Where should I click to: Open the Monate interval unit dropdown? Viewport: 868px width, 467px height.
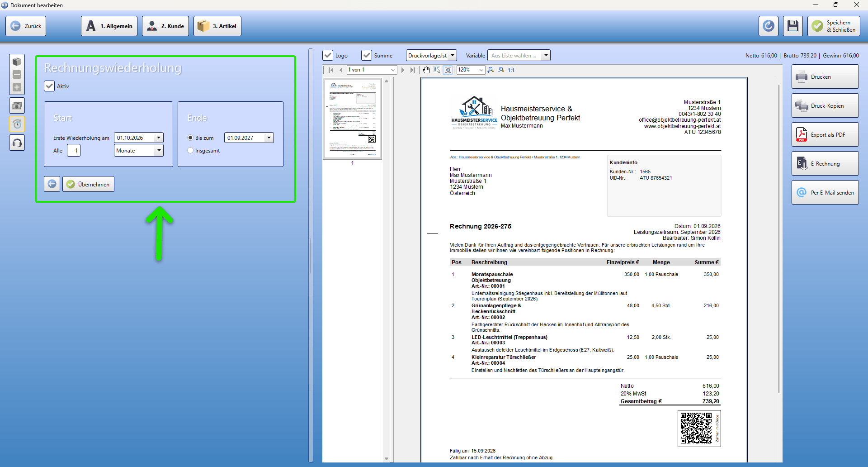pyautogui.click(x=159, y=150)
